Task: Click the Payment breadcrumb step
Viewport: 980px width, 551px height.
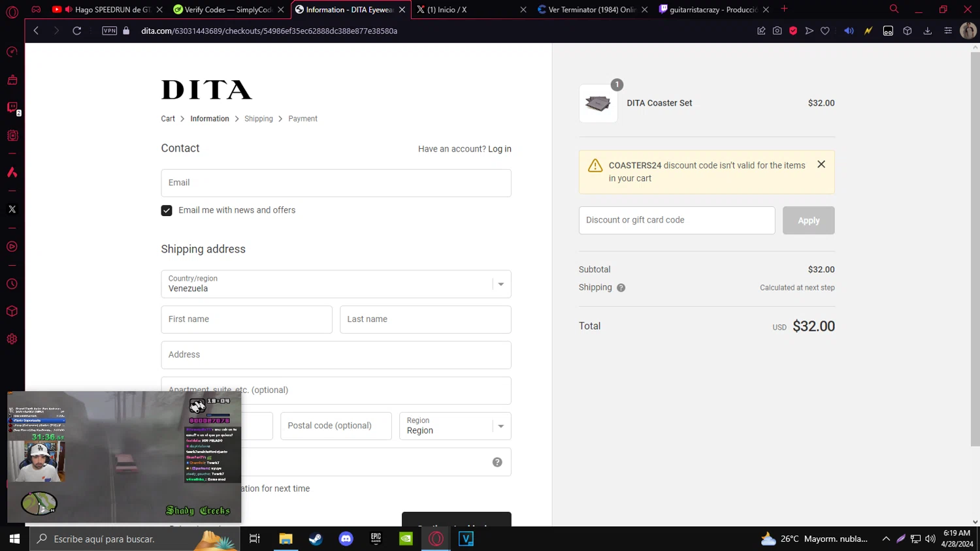Action: 302,119
